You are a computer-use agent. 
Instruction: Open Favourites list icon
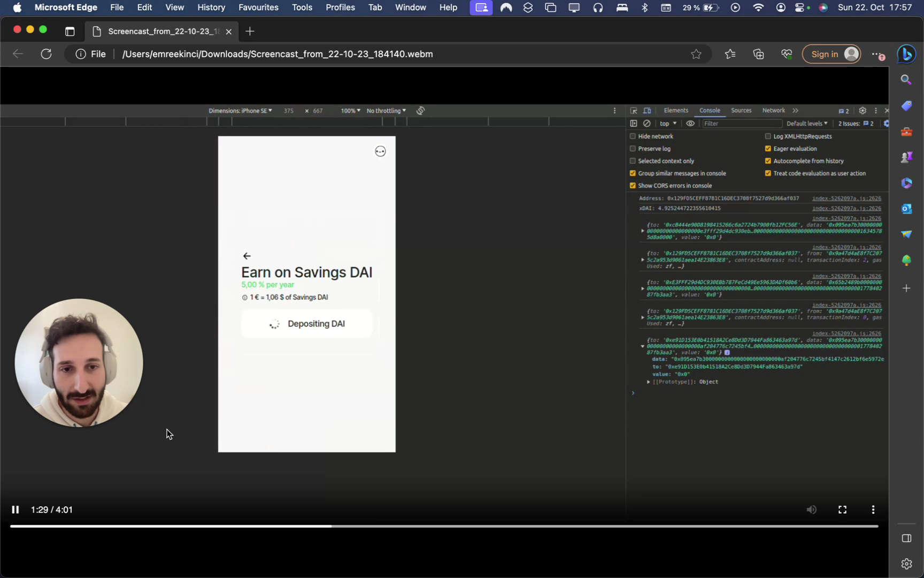[730, 54]
